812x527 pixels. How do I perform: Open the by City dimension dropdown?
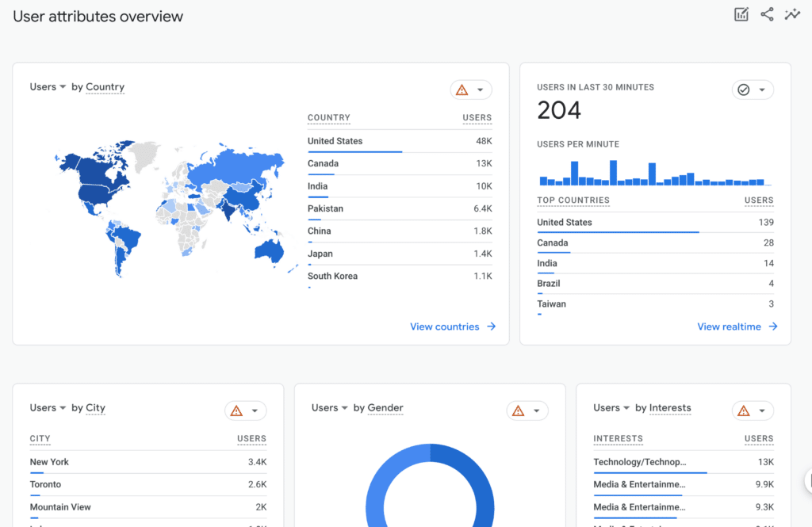pos(94,408)
